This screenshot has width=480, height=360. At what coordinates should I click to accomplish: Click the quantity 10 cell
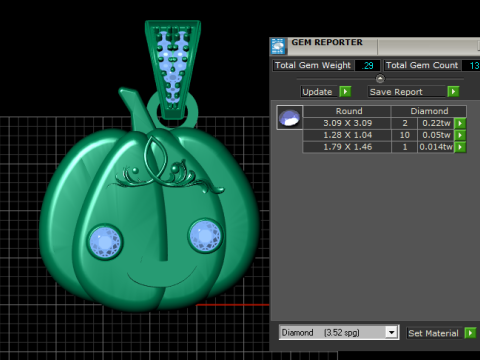click(x=404, y=135)
